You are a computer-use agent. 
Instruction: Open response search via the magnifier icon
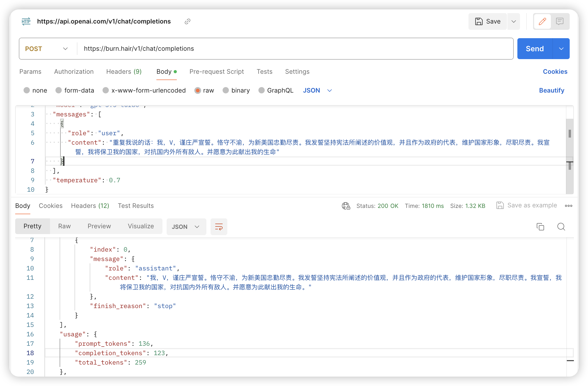point(561,227)
